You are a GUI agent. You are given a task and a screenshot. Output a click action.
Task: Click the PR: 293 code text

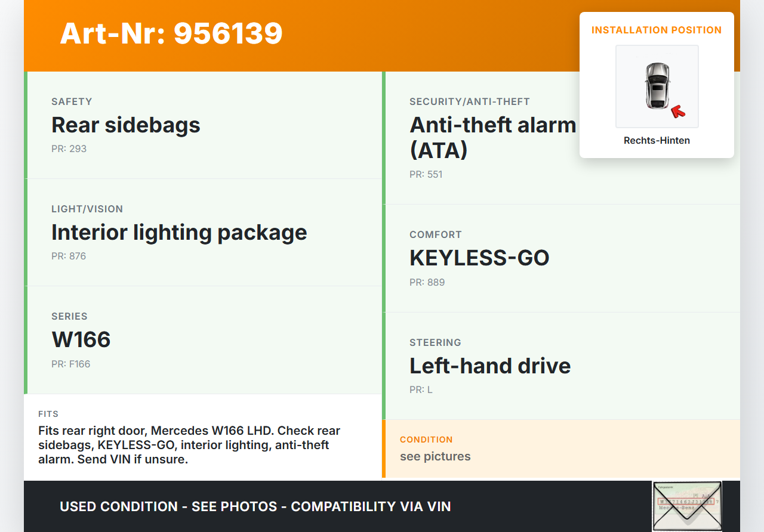click(x=69, y=149)
